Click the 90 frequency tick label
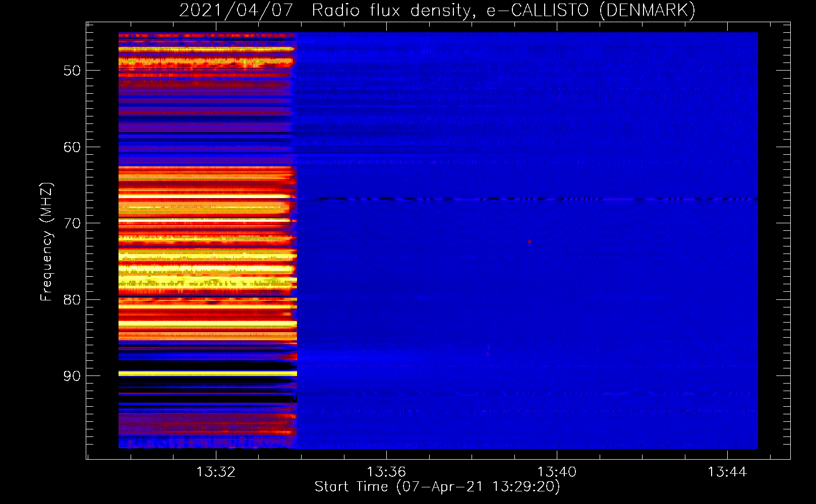The image size is (816, 504). tap(72, 376)
